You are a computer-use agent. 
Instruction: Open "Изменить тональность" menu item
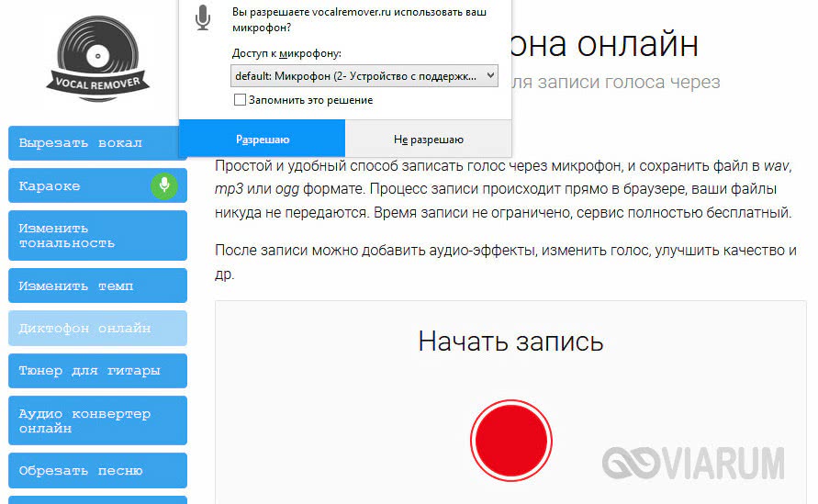(x=96, y=235)
